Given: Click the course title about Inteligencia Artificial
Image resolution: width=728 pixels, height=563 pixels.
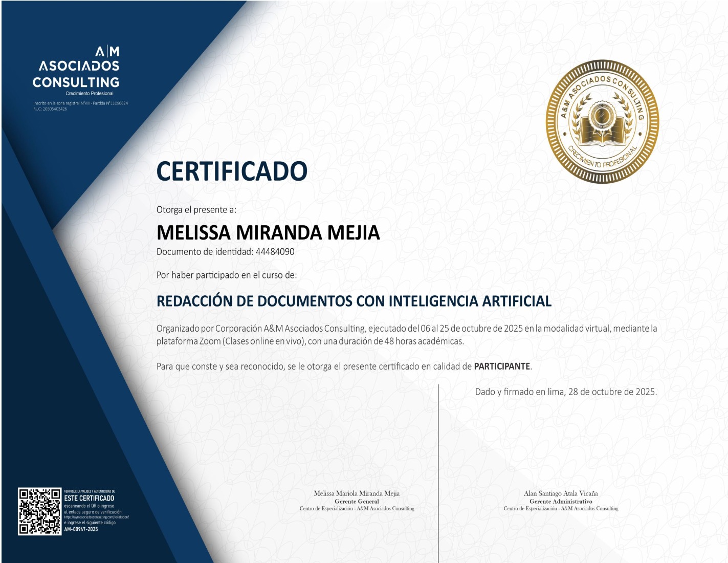Looking at the screenshot, I should (x=354, y=301).
